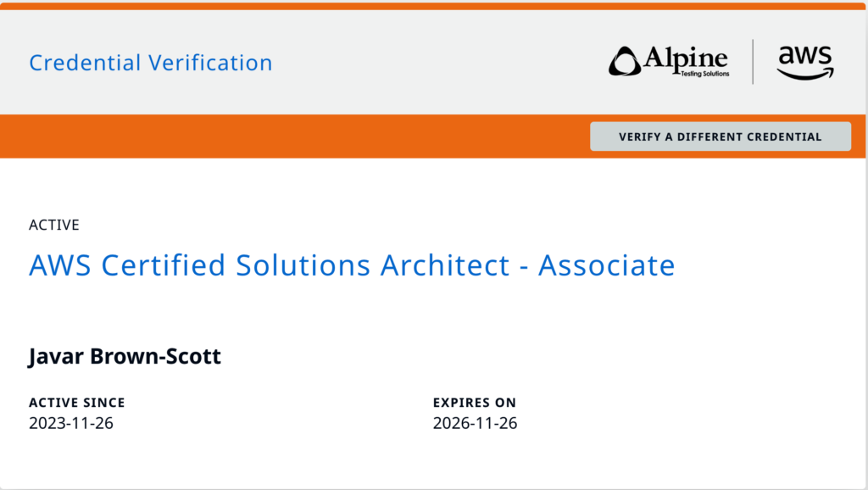Click the small 'Testing Solutions' tagline
Screen dimensions: 868x490
704,75
